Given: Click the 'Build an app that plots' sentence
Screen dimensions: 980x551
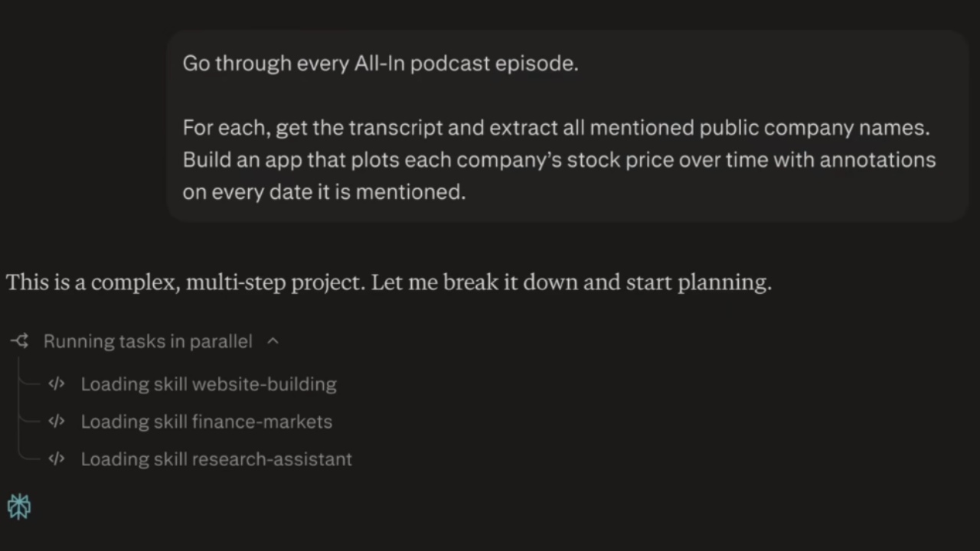Looking at the screenshot, I should pos(559,160).
